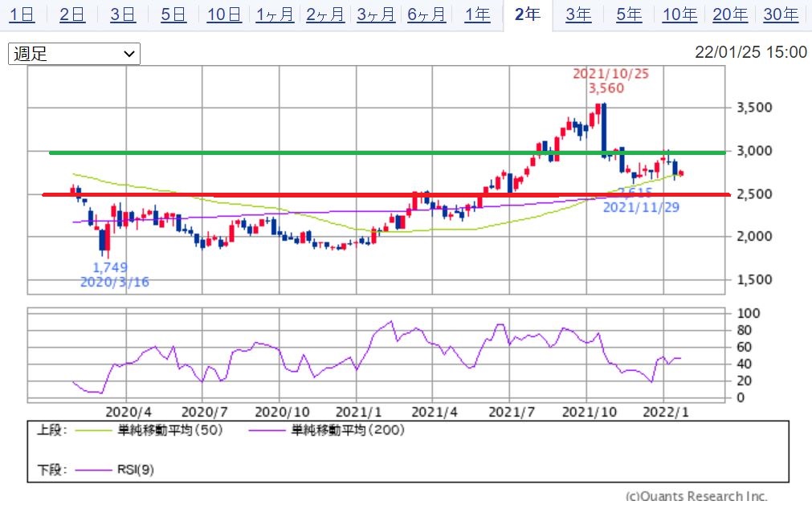Screen dimensions: 812x509
Task: Open the 10日 period tab
Action: tap(224, 14)
